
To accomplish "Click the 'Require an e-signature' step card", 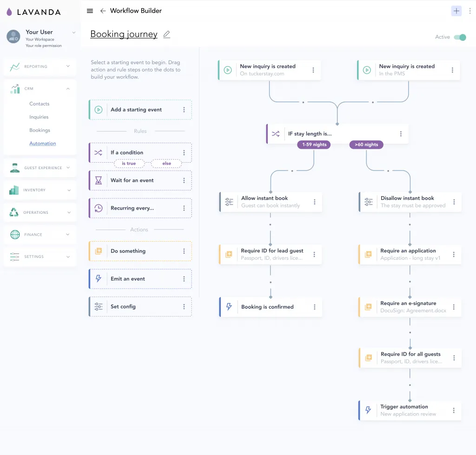I will coord(408,307).
